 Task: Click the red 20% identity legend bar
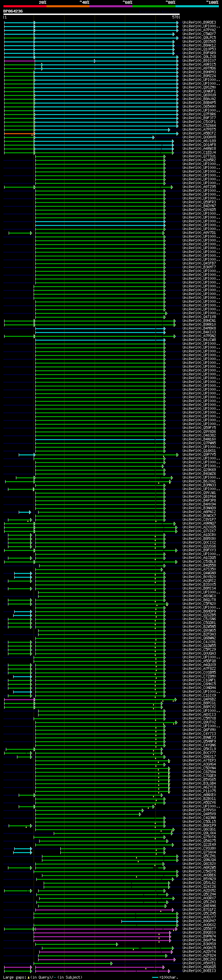pyautogui.click(x=25, y=6)
